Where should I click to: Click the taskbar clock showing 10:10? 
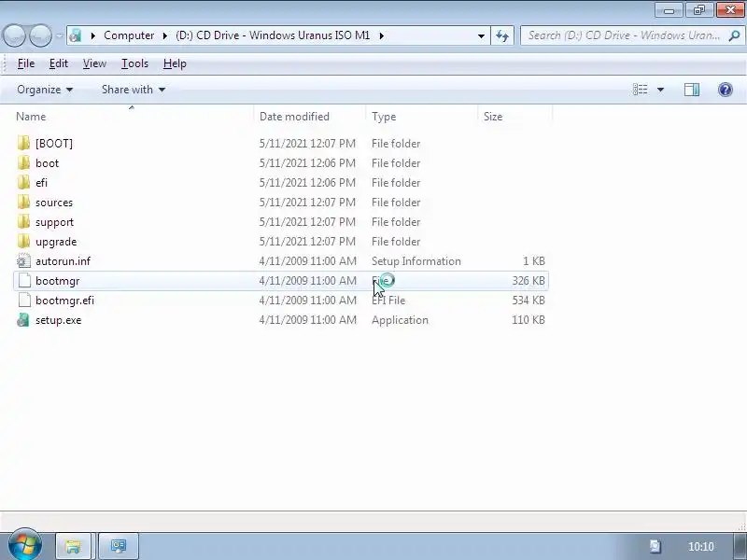[x=701, y=547]
